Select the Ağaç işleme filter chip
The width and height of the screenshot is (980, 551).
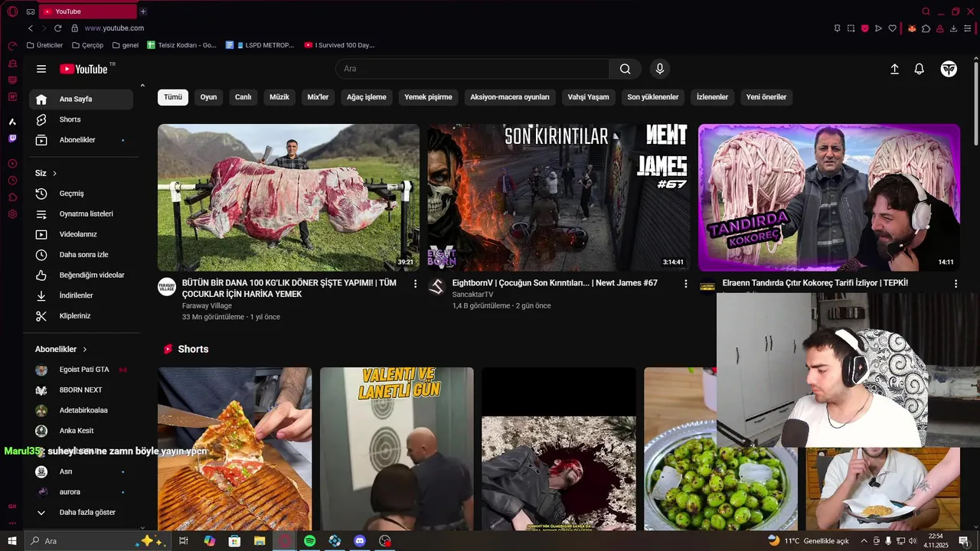click(x=367, y=97)
